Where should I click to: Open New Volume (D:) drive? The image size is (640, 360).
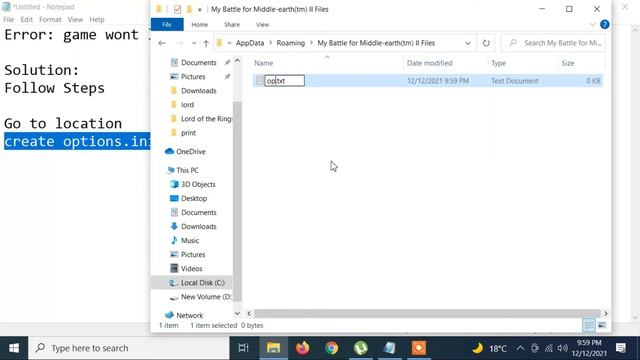pos(206,297)
